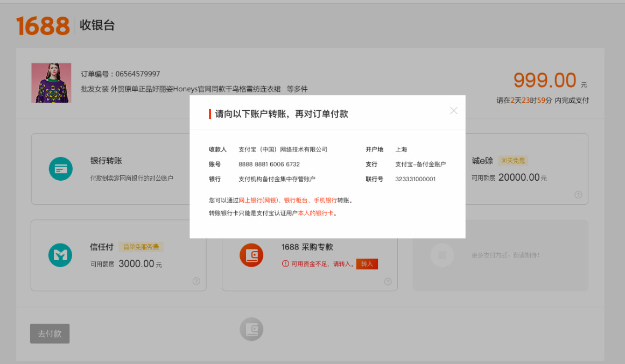Image resolution: width=625 pixels, height=364 pixels.
Task: Click 更多支付方式，敬请期待 text
Action: 506,255
